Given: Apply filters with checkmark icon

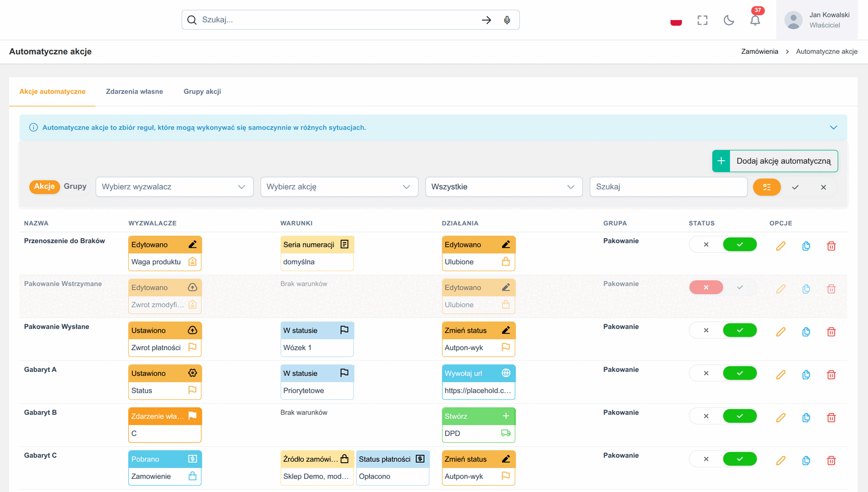Looking at the screenshot, I should [x=795, y=187].
